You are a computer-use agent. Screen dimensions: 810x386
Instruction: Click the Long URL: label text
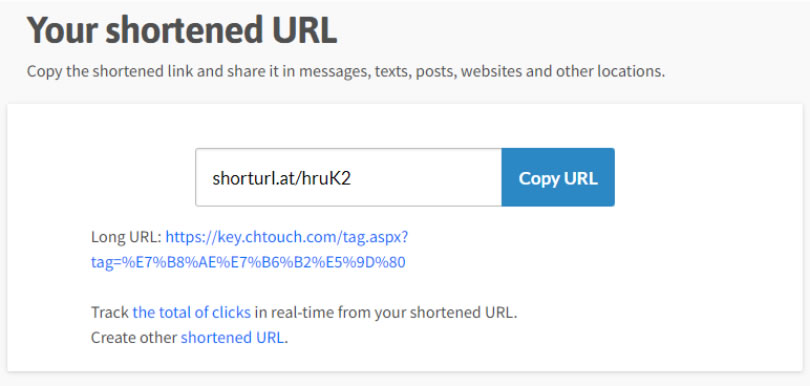(127, 237)
